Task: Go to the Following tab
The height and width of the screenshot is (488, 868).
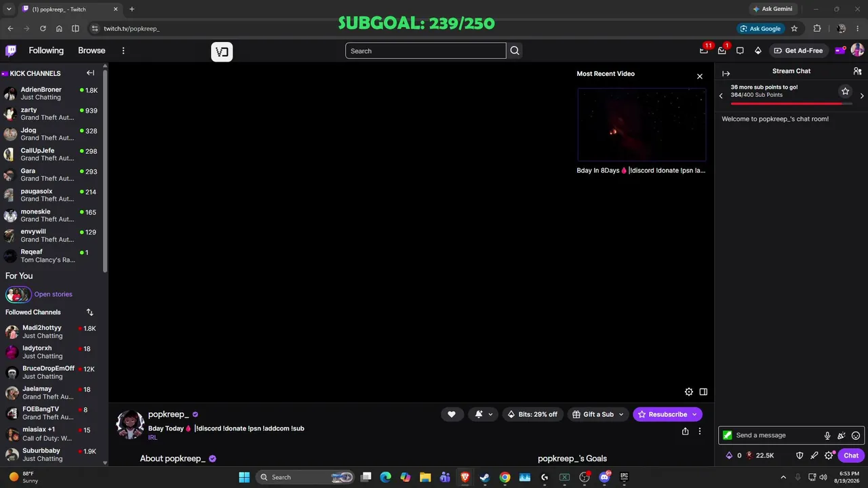Action: 46,51
